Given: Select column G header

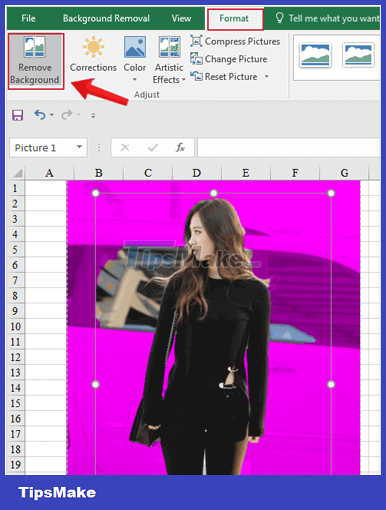Looking at the screenshot, I should (x=344, y=173).
